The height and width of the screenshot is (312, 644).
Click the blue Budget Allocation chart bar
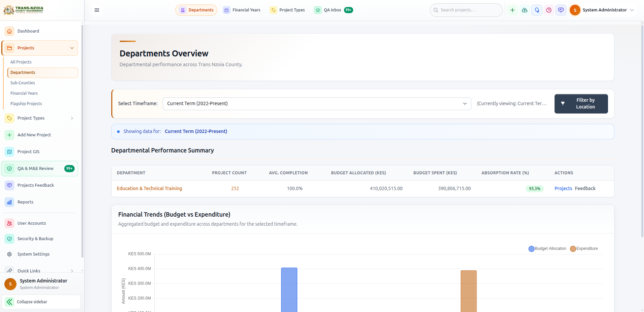tap(289, 290)
